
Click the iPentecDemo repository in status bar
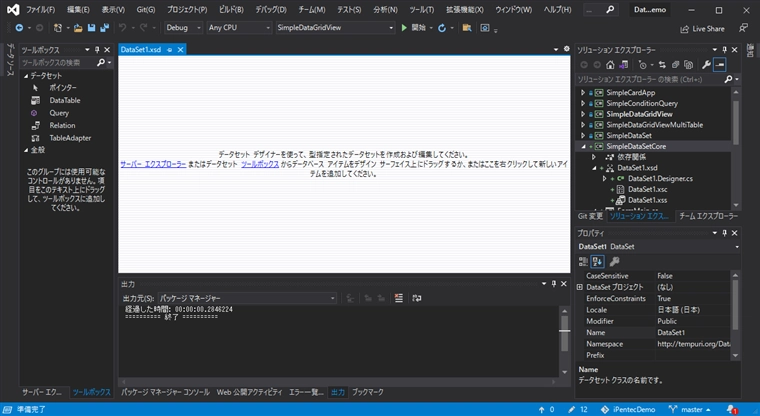628,410
